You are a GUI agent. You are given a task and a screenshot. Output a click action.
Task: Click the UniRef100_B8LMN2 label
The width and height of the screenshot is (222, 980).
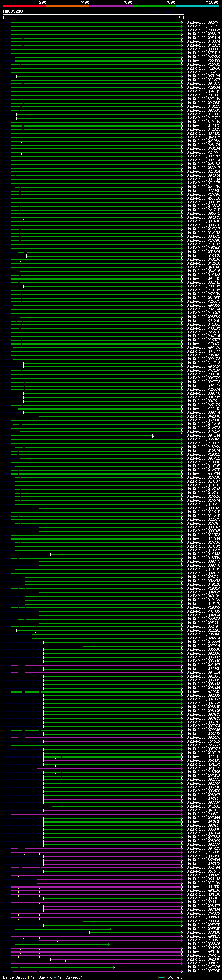203,887
